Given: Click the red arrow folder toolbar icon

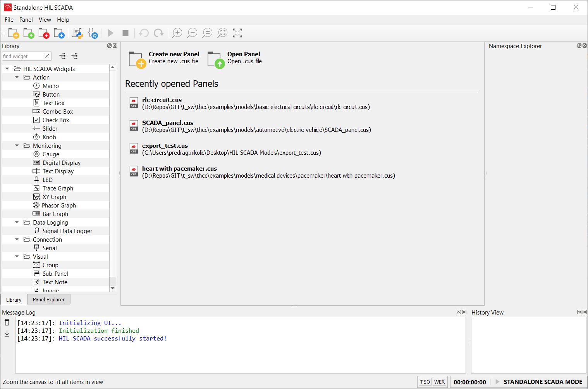Looking at the screenshot, I should coord(44,33).
